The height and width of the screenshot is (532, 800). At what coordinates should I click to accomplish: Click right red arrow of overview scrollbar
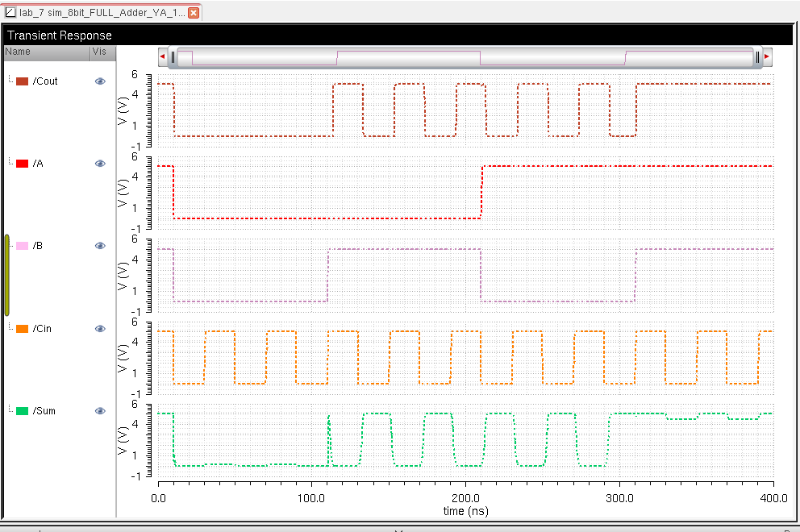[767, 56]
